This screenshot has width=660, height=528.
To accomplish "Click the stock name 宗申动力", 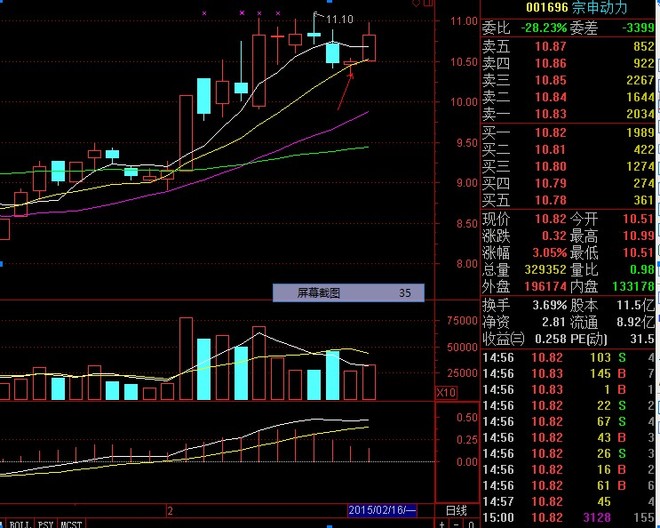I will (x=599, y=7).
